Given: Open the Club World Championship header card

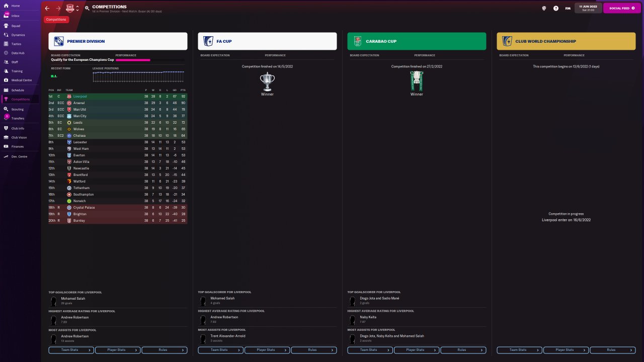Looking at the screenshot, I should pyautogui.click(x=566, y=41).
